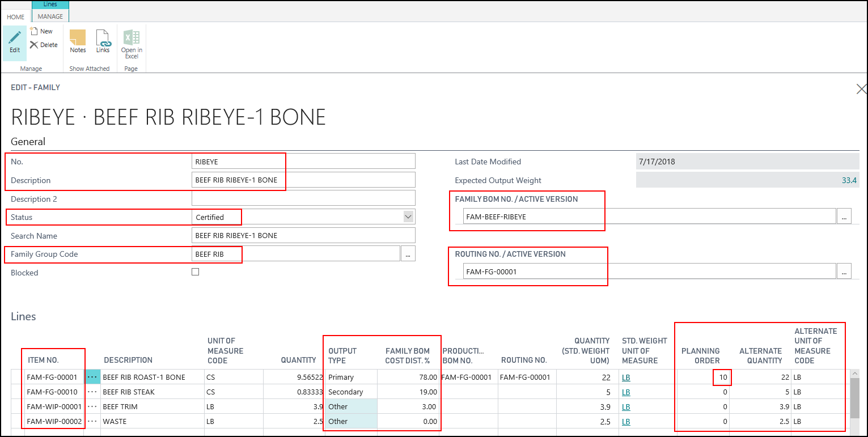Select item cell FAM-WIP-00002
The width and height of the screenshot is (868, 437).
[54, 421]
